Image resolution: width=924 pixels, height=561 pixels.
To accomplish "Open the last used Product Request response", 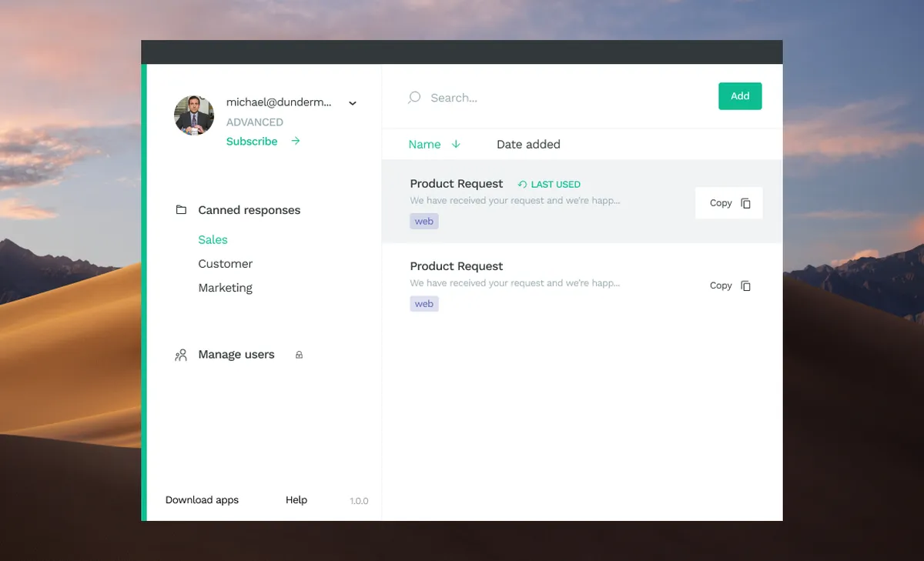I will click(457, 184).
